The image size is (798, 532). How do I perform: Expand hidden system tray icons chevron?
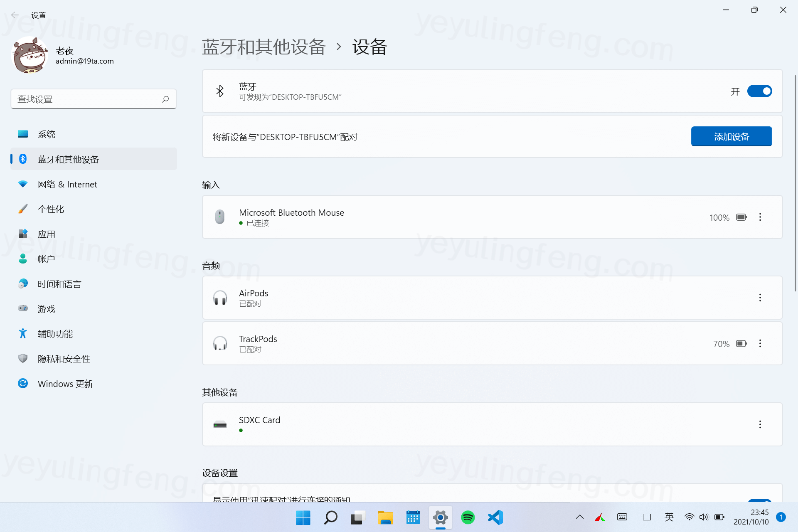pyautogui.click(x=579, y=517)
